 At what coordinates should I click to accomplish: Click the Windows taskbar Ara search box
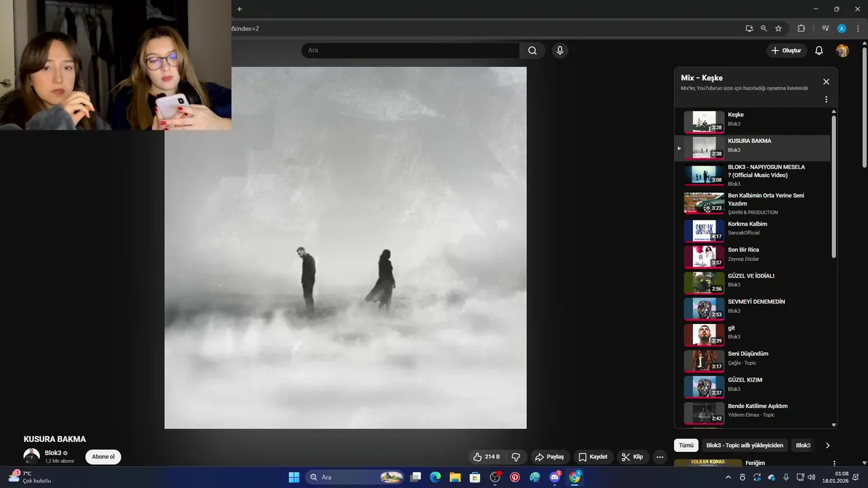point(355,477)
